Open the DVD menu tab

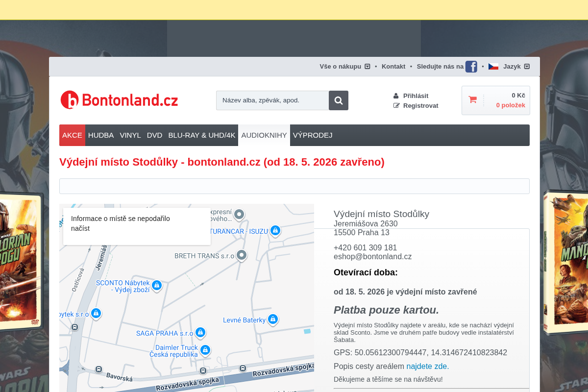[154, 135]
